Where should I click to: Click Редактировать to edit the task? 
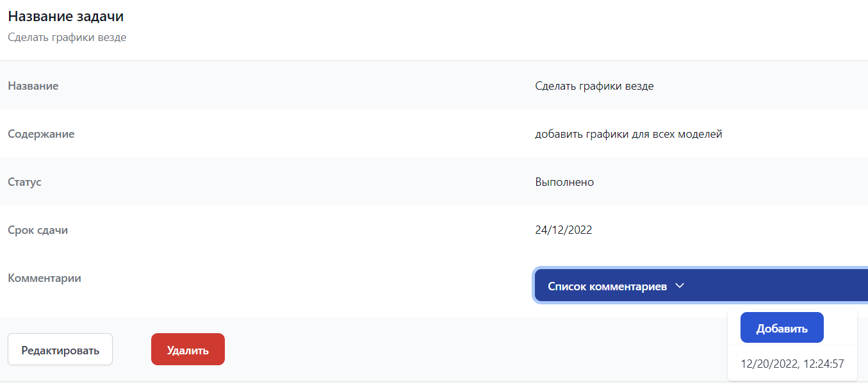(60, 349)
